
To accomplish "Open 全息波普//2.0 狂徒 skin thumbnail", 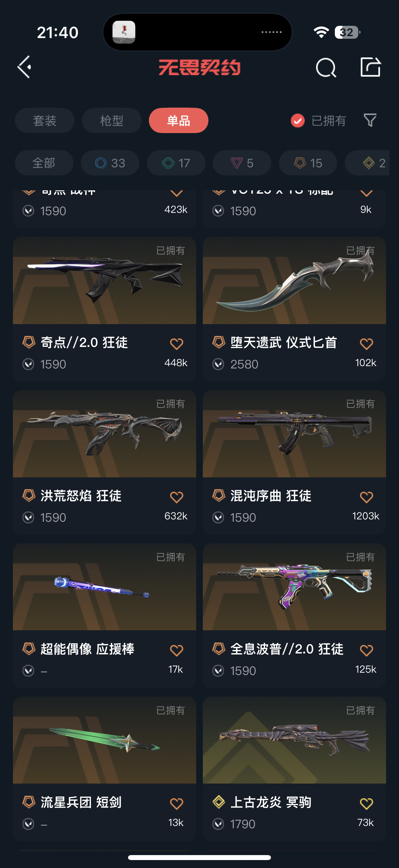I will (294, 587).
